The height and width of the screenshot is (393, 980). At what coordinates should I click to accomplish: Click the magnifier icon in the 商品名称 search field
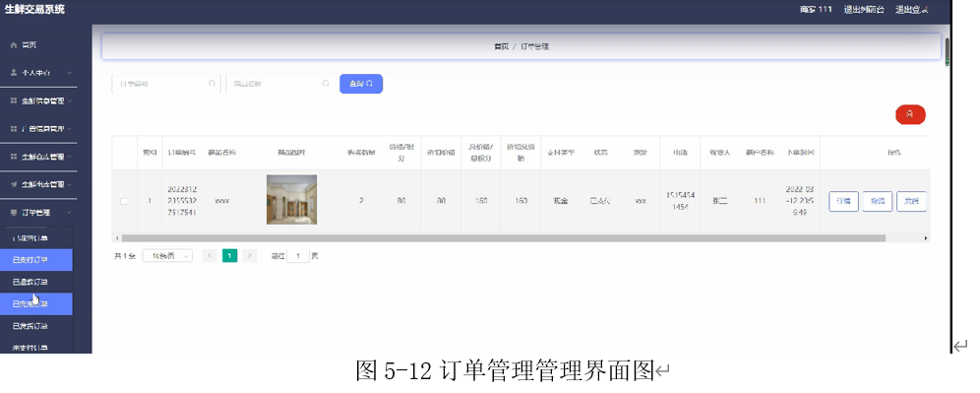326,84
